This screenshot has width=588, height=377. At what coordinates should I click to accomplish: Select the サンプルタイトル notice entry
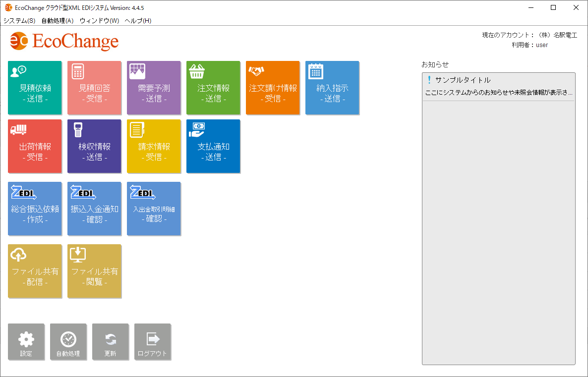[x=498, y=86]
